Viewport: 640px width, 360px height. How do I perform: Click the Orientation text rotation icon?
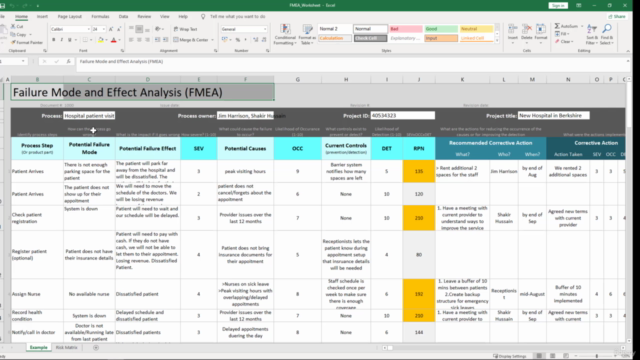click(158, 29)
